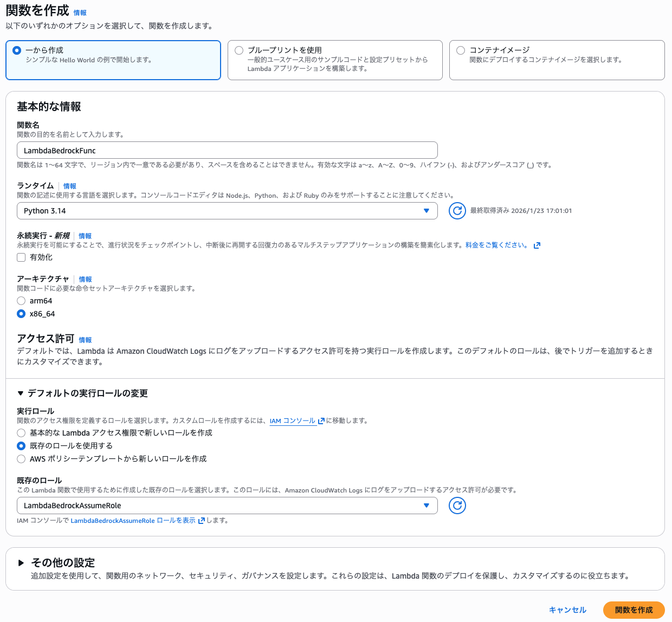The width and height of the screenshot is (672, 622).
Task: Click the external link icon after LambdaBedrockAssumeRole ロールを表示
Action: tap(201, 520)
